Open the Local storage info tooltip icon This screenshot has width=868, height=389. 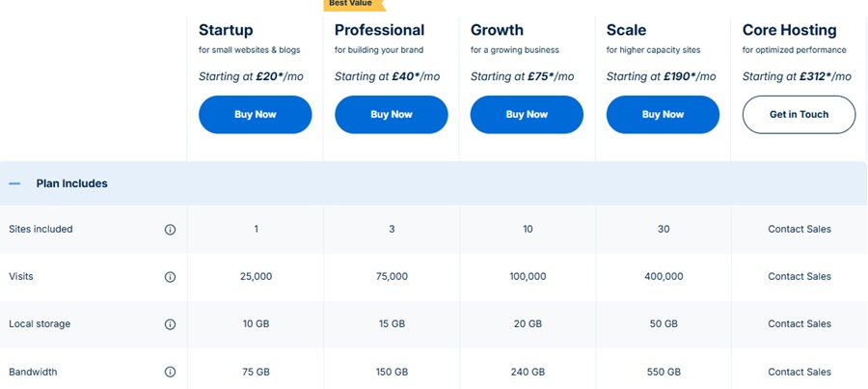click(171, 324)
